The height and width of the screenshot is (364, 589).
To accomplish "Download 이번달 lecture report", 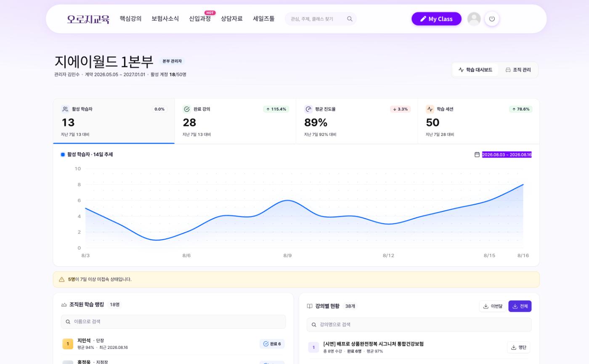I will pos(493,306).
